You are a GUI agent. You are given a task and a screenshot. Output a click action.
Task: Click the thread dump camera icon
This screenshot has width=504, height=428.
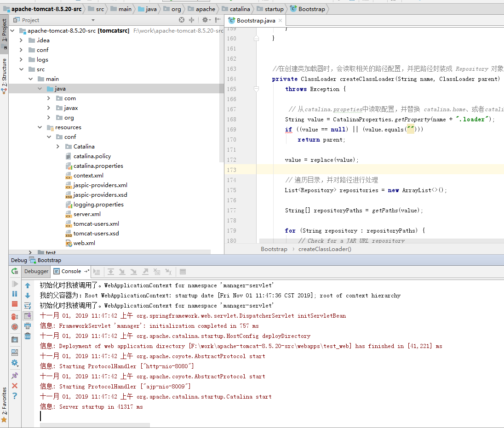tap(15, 340)
